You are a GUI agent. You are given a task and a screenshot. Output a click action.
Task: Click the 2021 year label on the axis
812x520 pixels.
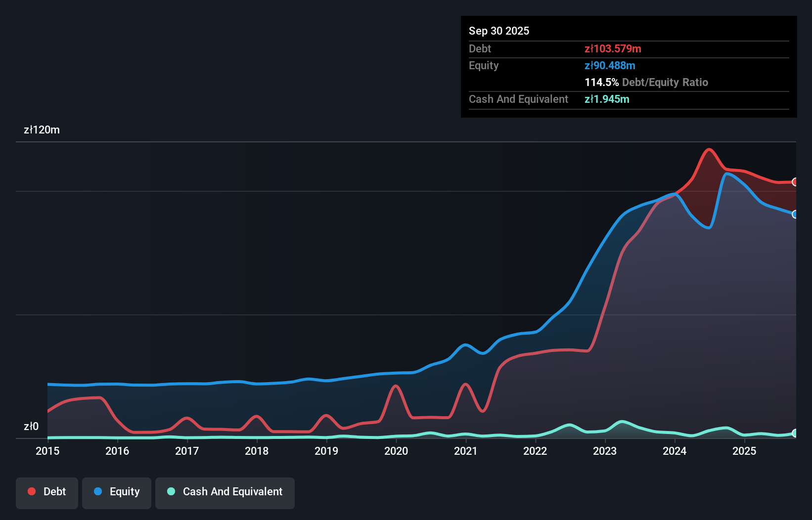click(x=465, y=451)
